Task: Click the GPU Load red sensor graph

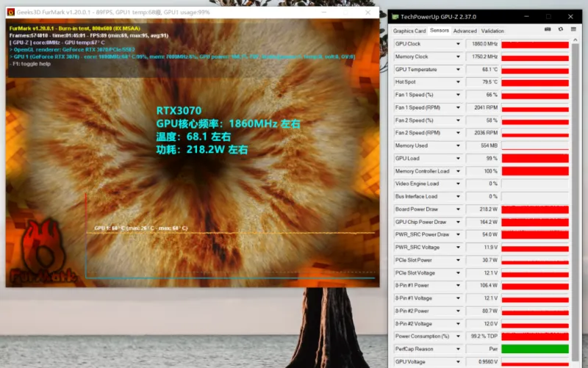Action: click(535, 159)
